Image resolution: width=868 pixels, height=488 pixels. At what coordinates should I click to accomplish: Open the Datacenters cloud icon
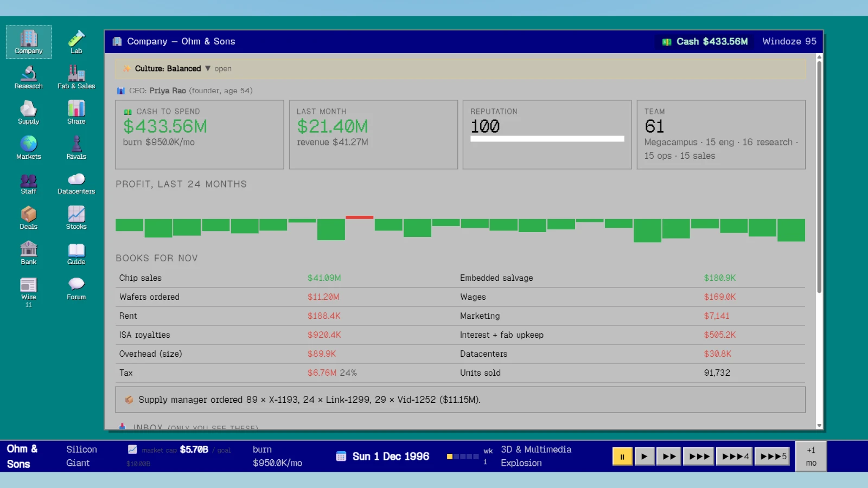(x=76, y=183)
